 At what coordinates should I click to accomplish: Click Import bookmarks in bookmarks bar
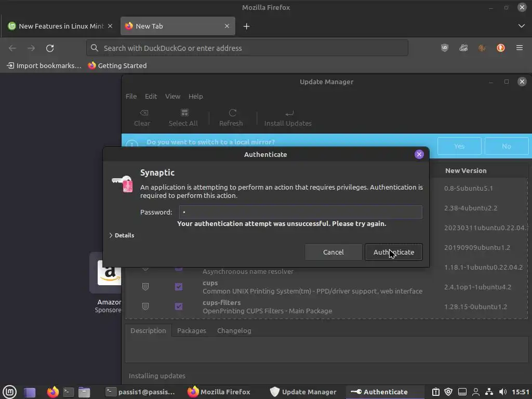coord(44,65)
